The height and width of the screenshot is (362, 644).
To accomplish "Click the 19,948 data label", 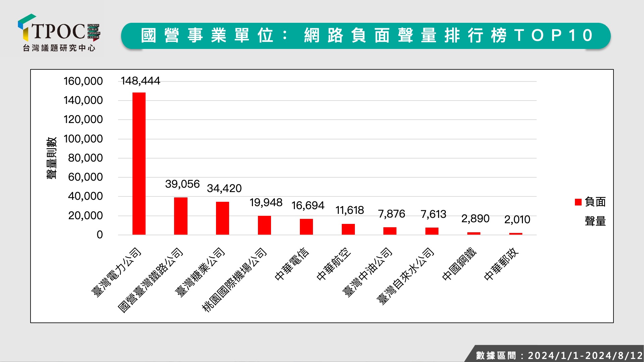I will click(x=266, y=202).
